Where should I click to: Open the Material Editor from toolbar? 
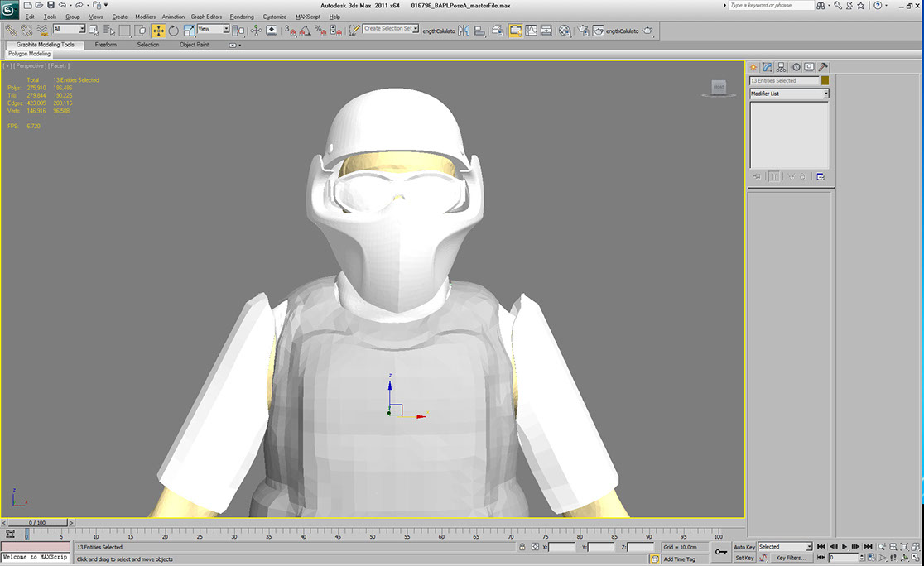(x=565, y=31)
